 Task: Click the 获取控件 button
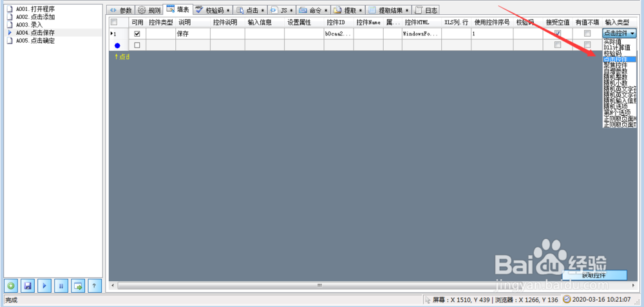tap(594, 275)
